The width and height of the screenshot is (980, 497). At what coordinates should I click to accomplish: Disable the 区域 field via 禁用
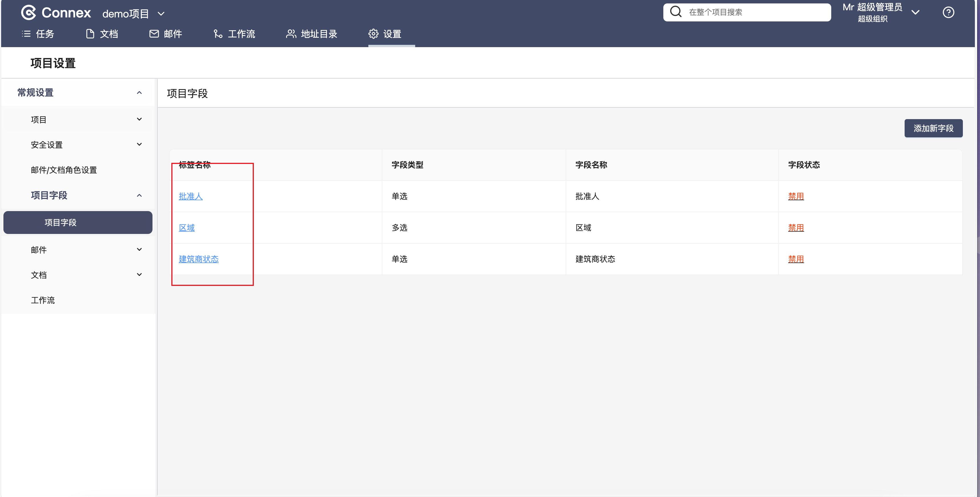pyautogui.click(x=796, y=228)
